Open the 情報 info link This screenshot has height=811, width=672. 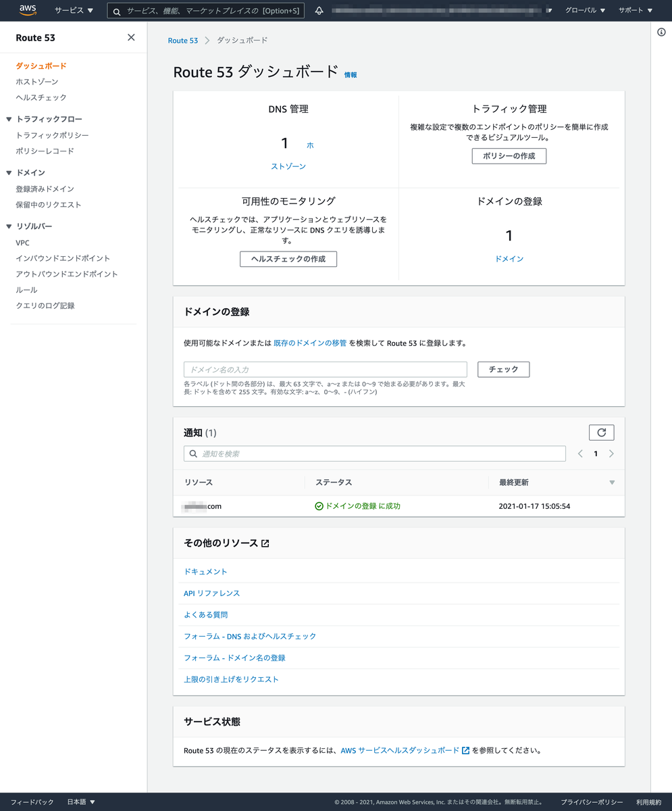[351, 75]
